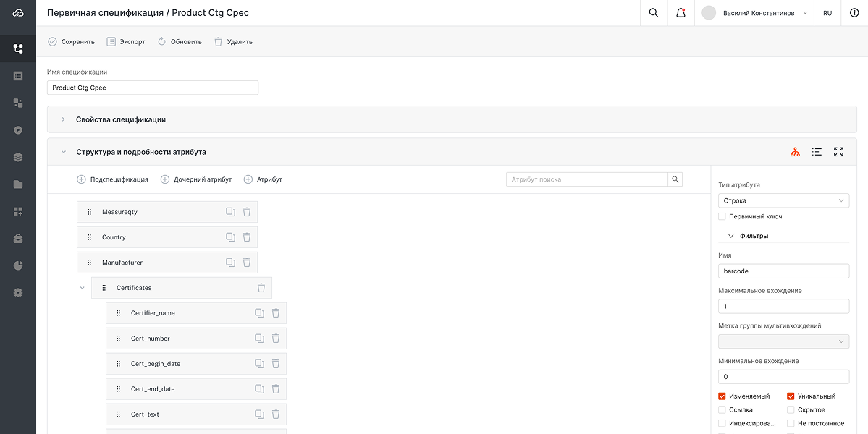Switch to list view icon
This screenshot has width=868, height=434.
tap(817, 152)
